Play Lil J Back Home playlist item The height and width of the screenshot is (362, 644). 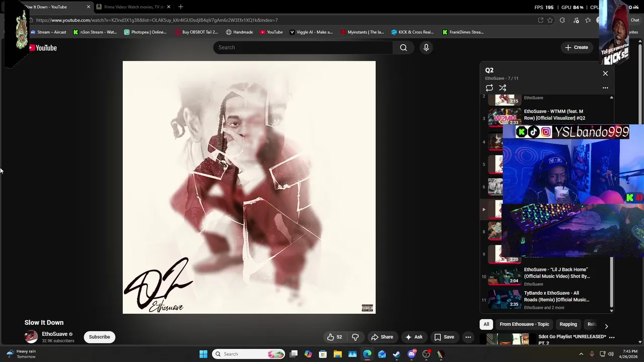pos(546,277)
